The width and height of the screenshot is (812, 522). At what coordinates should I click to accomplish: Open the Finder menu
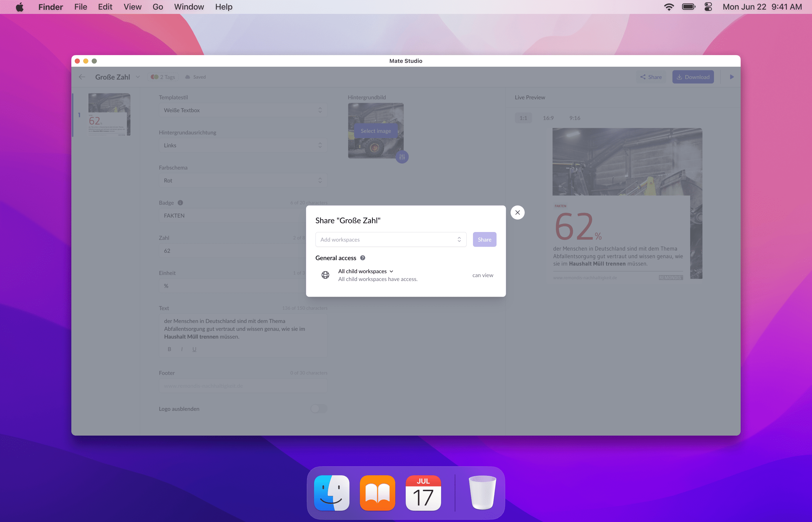pyautogui.click(x=50, y=7)
